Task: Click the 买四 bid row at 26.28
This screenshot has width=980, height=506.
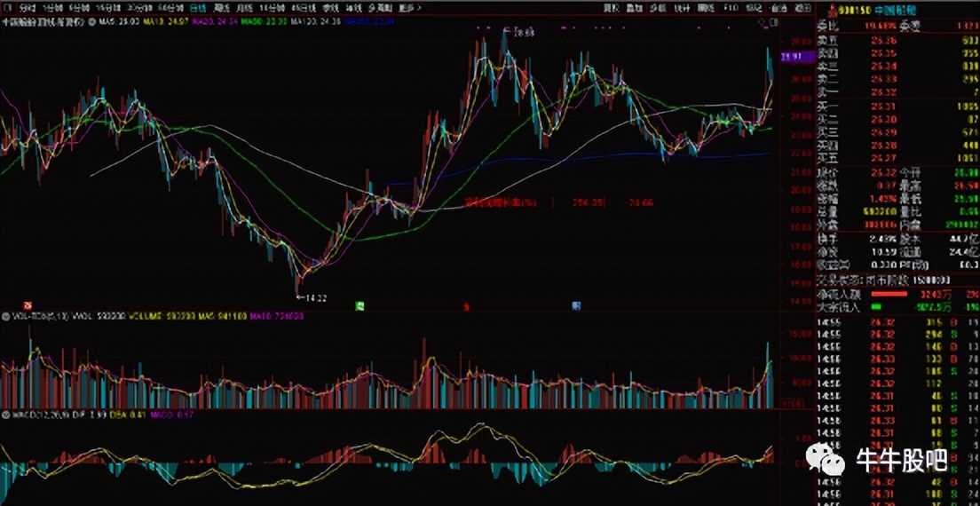Action: pos(897,146)
